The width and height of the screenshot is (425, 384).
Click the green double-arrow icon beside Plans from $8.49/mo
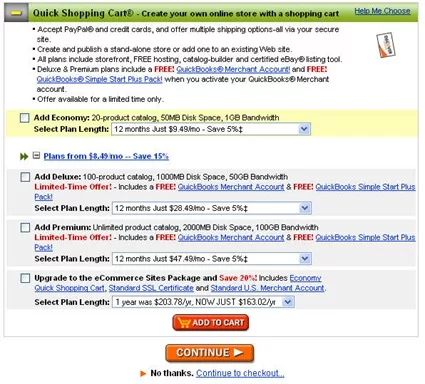pos(24,156)
